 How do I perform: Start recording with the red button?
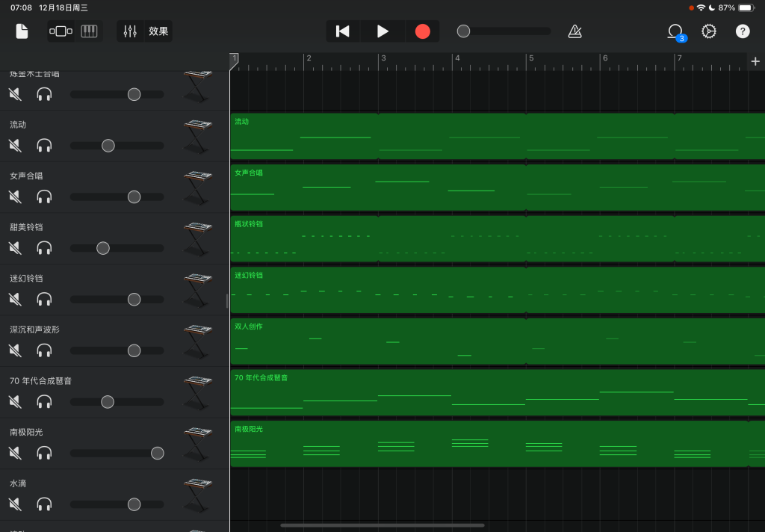point(423,31)
